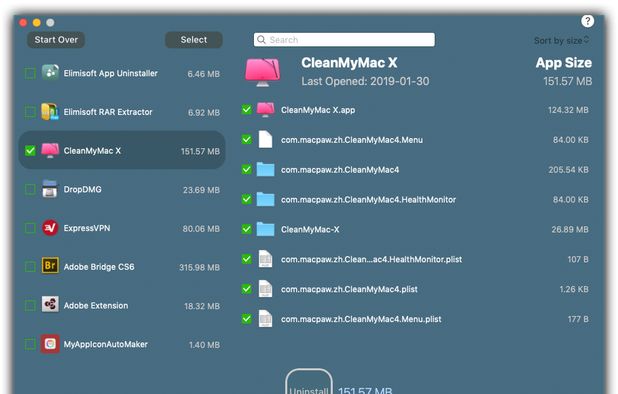Click into the Search field
Viewport: 618px width, 394px height.
click(x=344, y=39)
